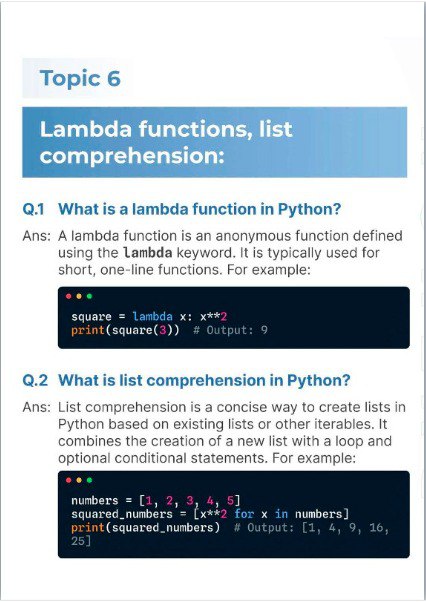Click the 'print(squared_numbers)' code line
The height and width of the screenshot is (602, 426).
pos(145,528)
